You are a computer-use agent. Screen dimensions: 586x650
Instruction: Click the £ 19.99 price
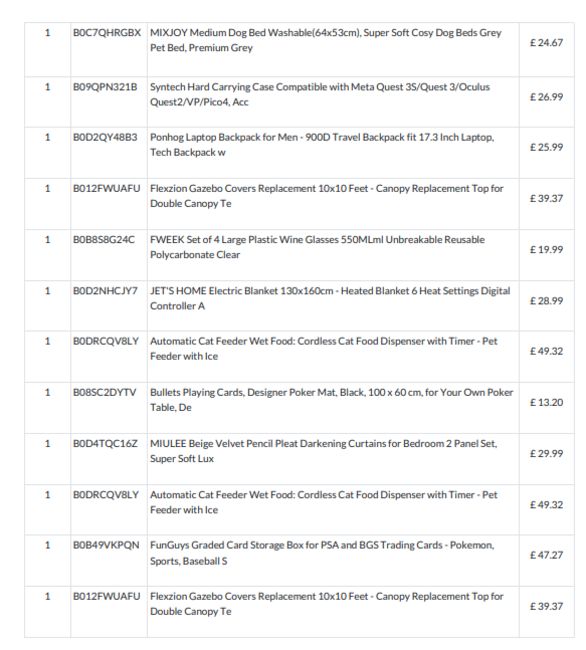click(x=546, y=250)
